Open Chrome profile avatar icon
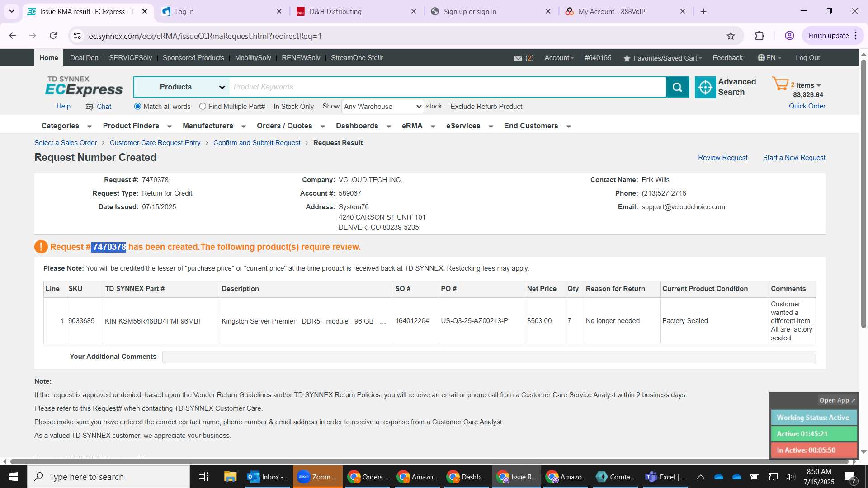 click(x=789, y=36)
